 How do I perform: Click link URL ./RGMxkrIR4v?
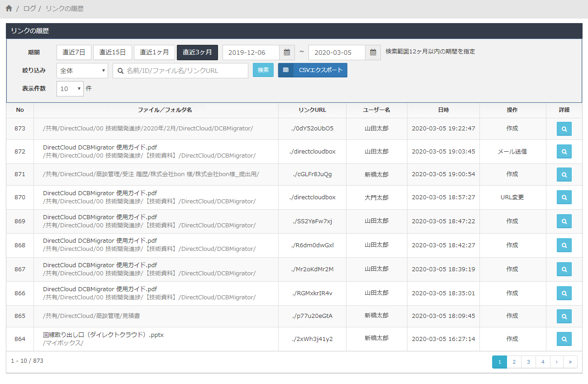[x=312, y=293]
